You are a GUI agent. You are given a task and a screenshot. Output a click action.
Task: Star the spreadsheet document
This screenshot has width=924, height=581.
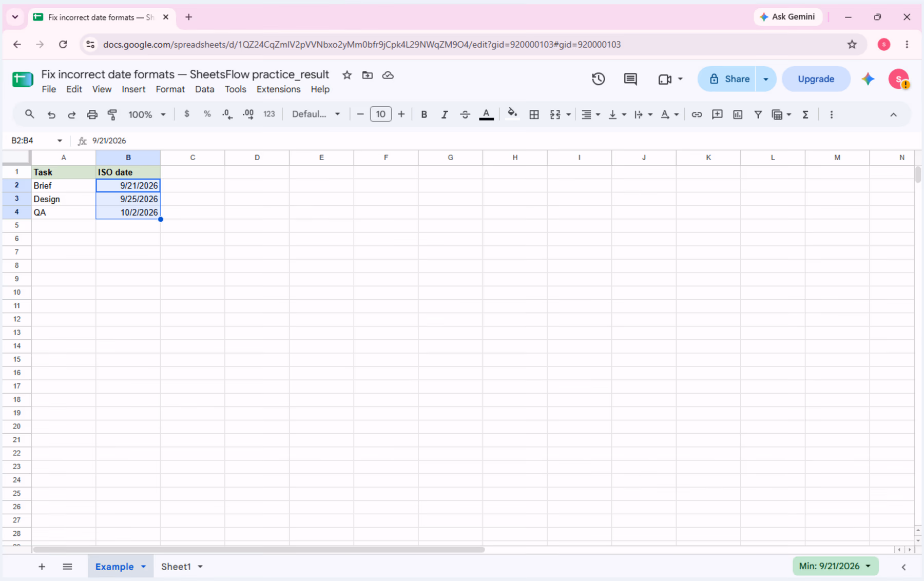coord(347,75)
